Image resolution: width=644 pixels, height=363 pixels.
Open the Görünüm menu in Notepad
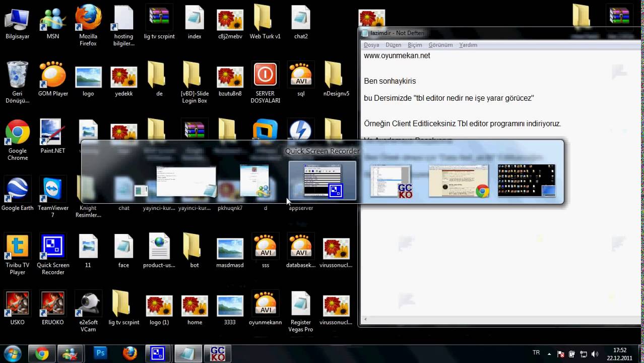pyautogui.click(x=440, y=45)
